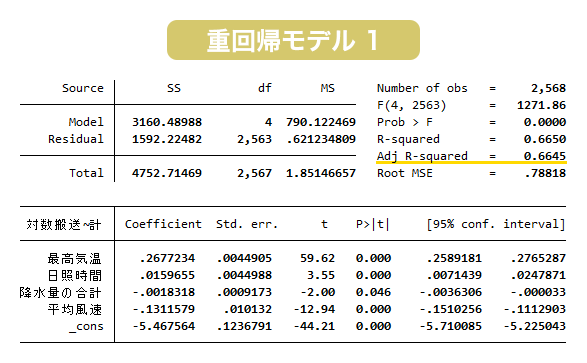Click the 対数搬送~計 dependent variable header
Image resolution: width=587 pixels, height=363 pixels.
coord(64,225)
